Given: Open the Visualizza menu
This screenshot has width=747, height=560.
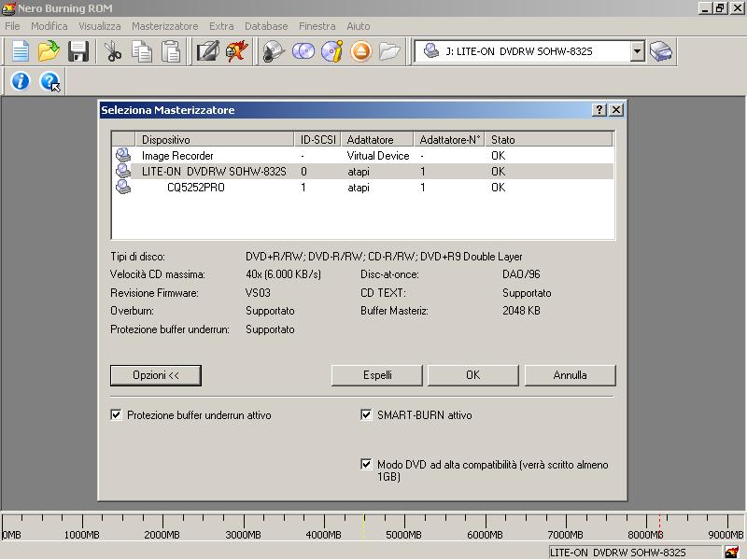Looking at the screenshot, I should [100, 26].
